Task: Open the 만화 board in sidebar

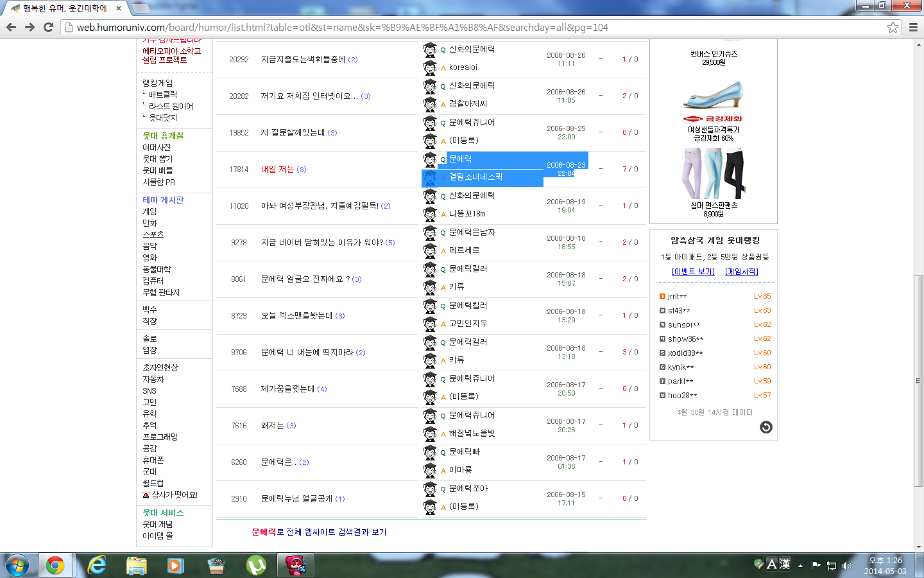Action: (x=150, y=223)
